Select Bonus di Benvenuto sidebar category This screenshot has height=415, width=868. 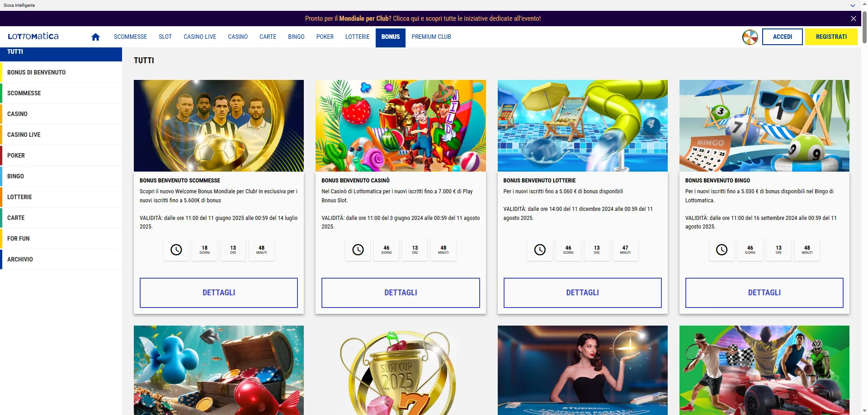click(x=37, y=72)
